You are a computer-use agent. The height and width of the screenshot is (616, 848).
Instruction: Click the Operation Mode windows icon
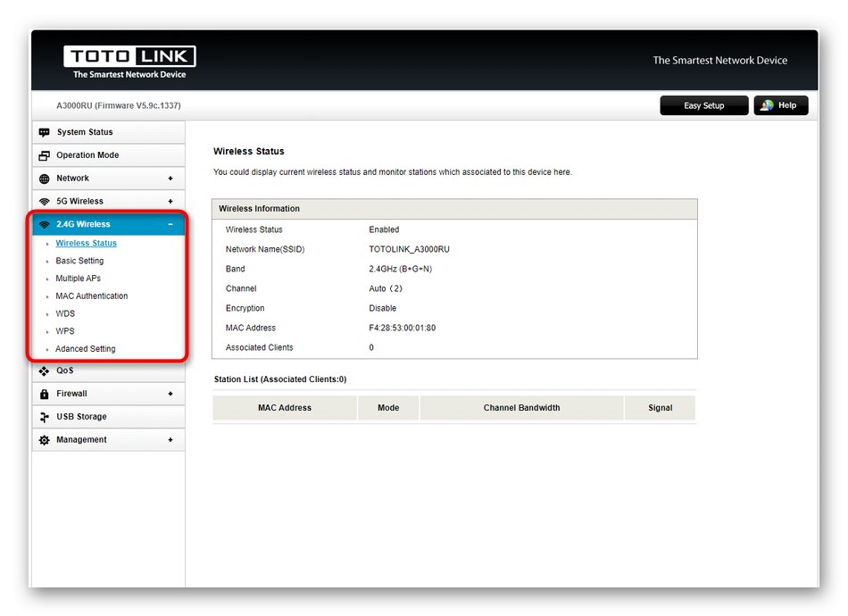point(45,155)
